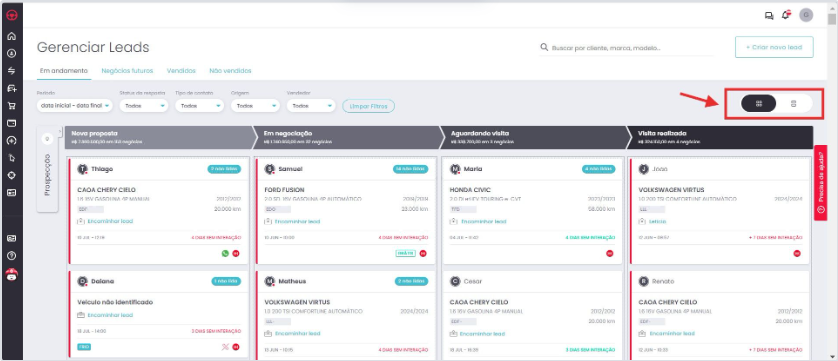This screenshot has width=838, height=361.
Task: Open the FORD FUSION title on Samuel's card
Action: (x=284, y=190)
